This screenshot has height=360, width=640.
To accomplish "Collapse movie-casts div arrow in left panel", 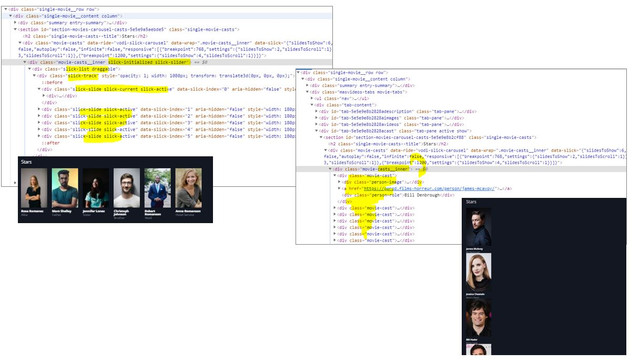I will 20,42.
